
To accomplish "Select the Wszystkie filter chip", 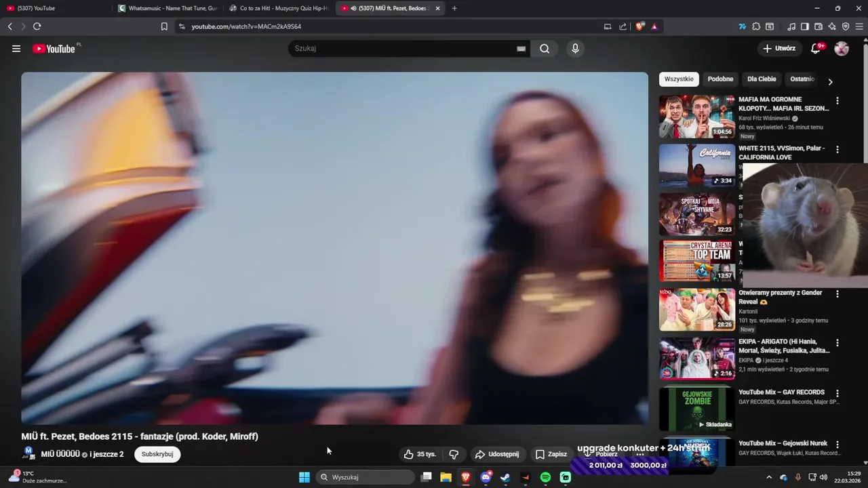I will point(679,79).
